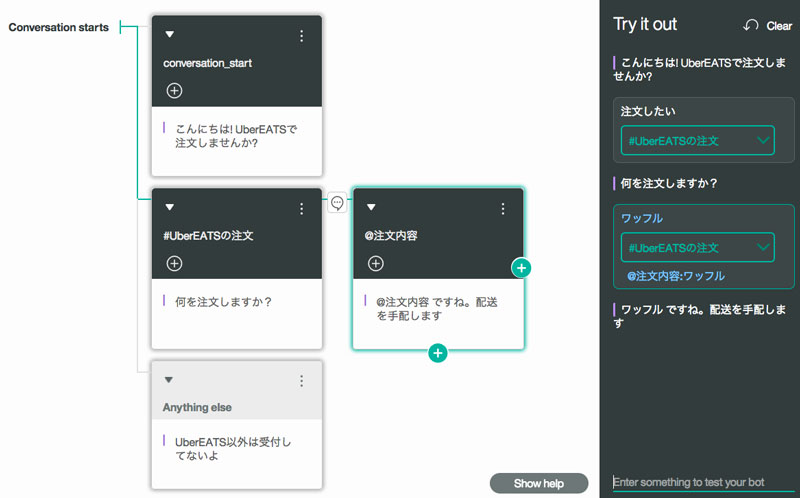
Task: Open the Anything else node three-dot menu
Action: point(302,381)
